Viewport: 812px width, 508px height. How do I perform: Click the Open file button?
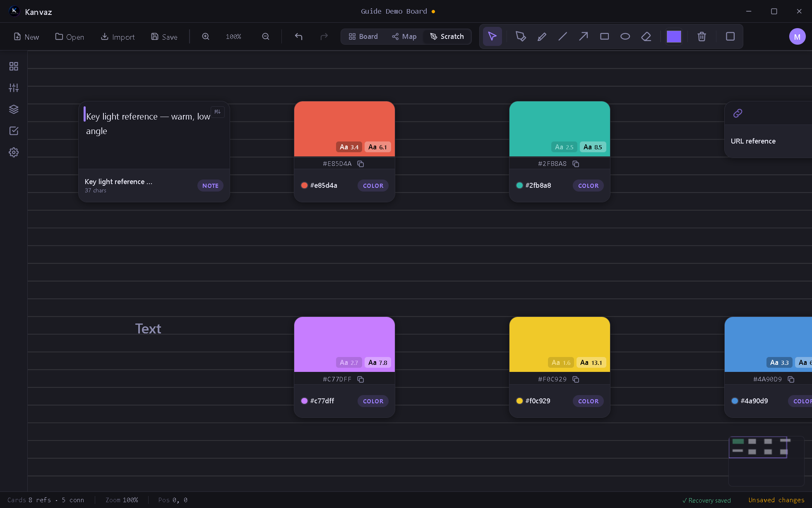click(x=70, y=37)
